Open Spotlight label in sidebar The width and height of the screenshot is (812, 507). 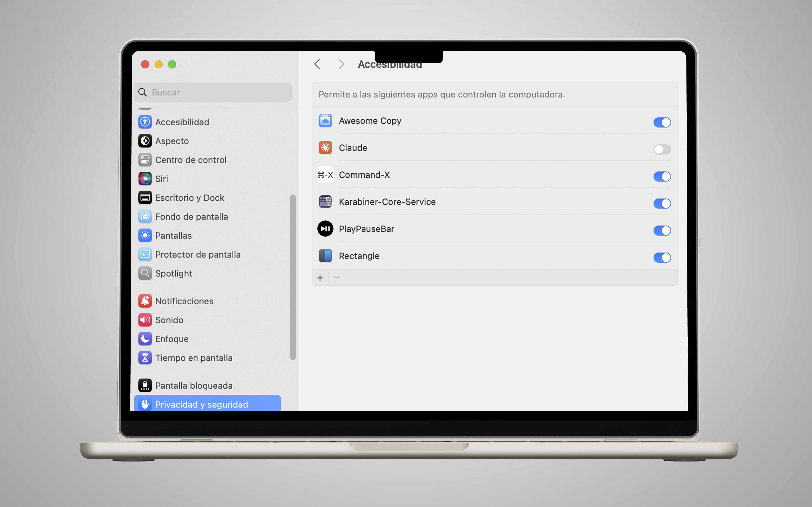pos(173,274)
